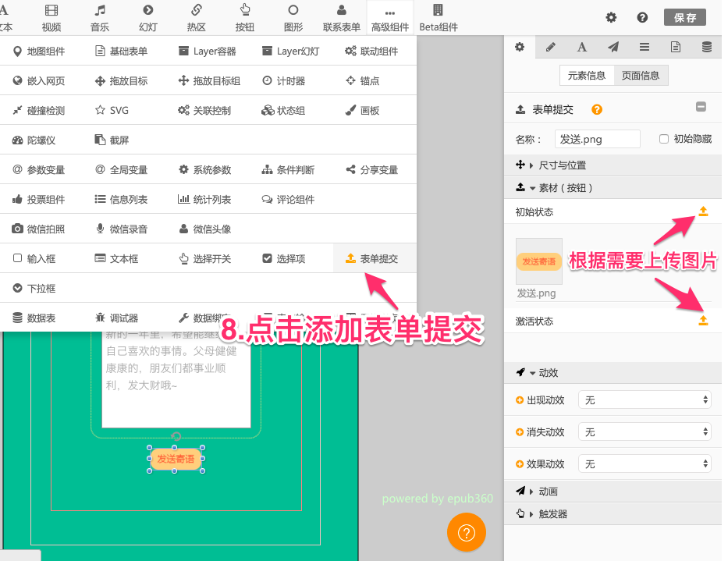Click the orange help question mark button
728x561 pixels.
point(467,533)
